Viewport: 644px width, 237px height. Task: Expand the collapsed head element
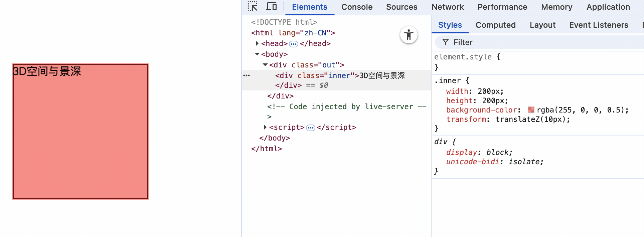[x=257, y=43]
